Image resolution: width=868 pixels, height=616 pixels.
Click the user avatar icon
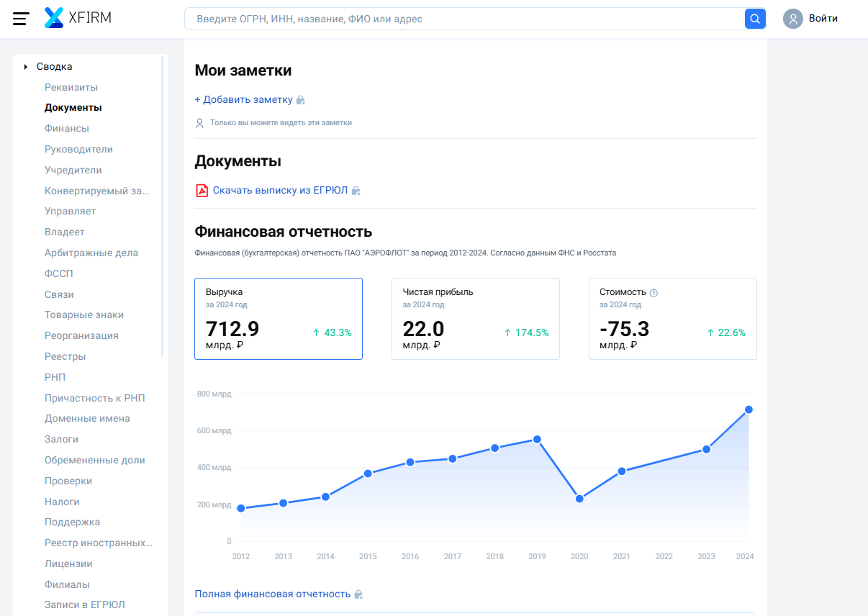tap(792, 19)
